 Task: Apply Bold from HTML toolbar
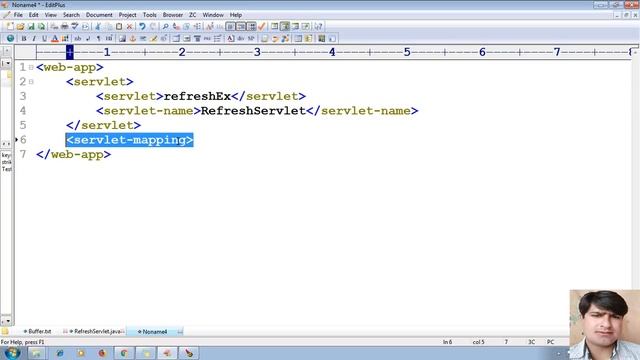coord(24,38)
